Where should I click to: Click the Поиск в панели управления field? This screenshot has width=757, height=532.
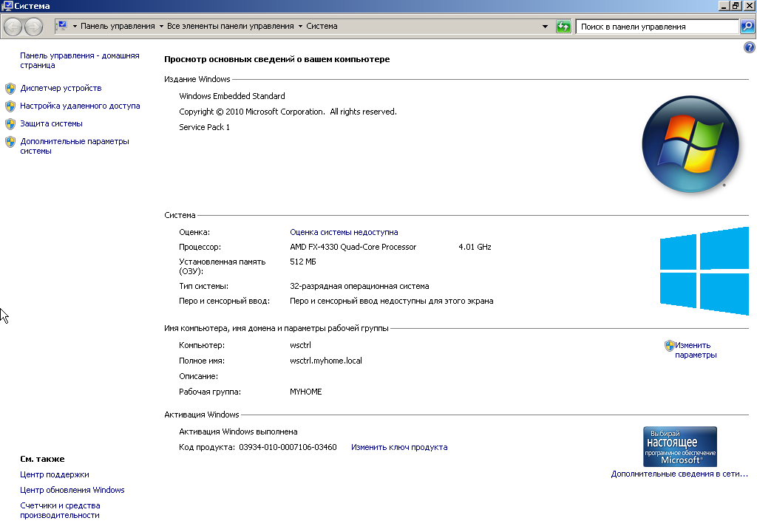[656, 27]
